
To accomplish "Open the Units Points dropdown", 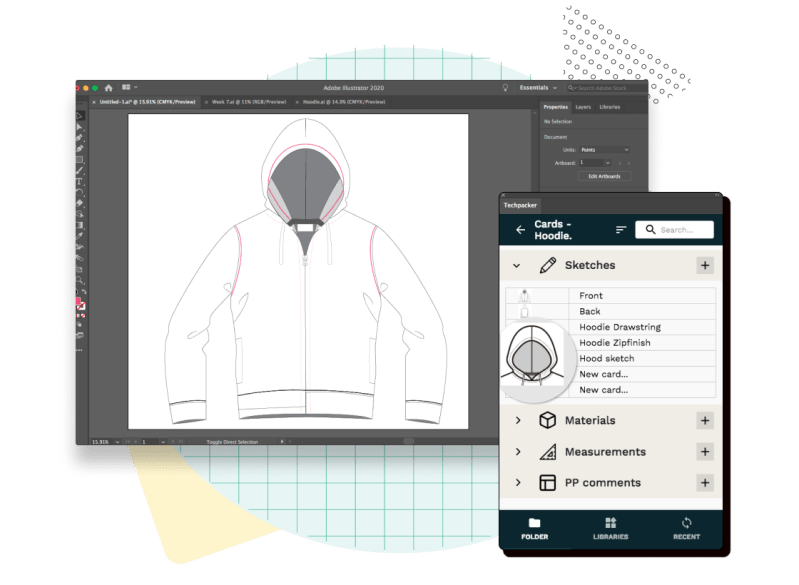I will [x=605, y=150].
